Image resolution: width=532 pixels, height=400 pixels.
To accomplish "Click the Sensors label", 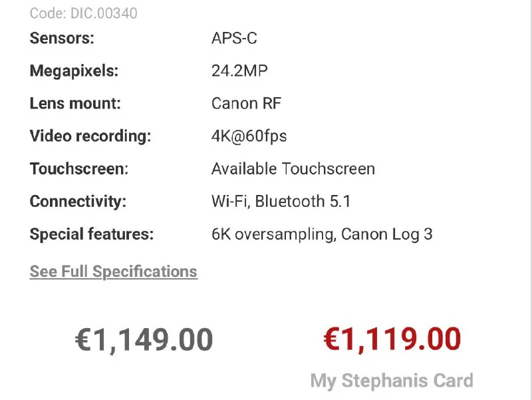I will coord(62,38).
